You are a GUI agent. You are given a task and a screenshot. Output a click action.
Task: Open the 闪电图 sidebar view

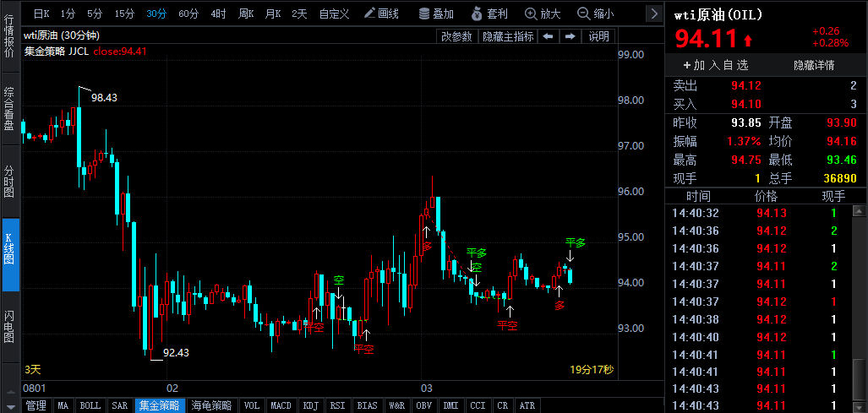pos(10,327)
